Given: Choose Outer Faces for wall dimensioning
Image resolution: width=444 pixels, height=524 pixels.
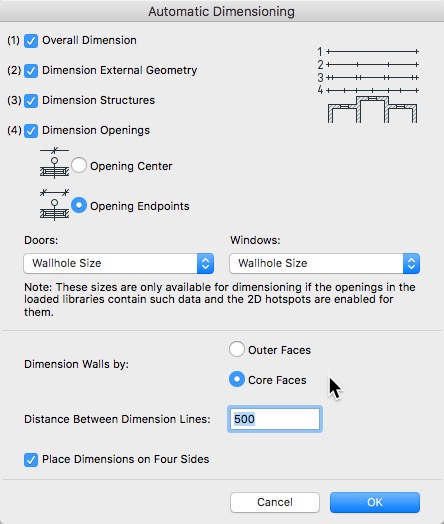Looking at the screenshot, I should pos(237,349).
